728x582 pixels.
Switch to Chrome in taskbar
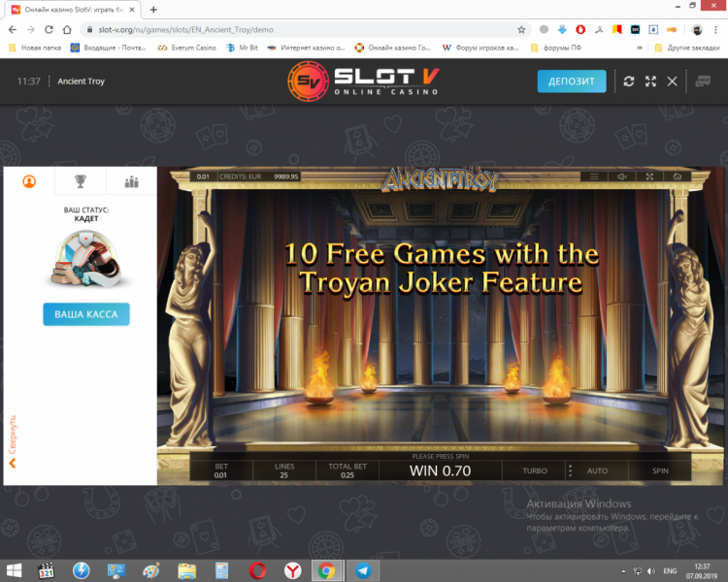click(326, 570)
